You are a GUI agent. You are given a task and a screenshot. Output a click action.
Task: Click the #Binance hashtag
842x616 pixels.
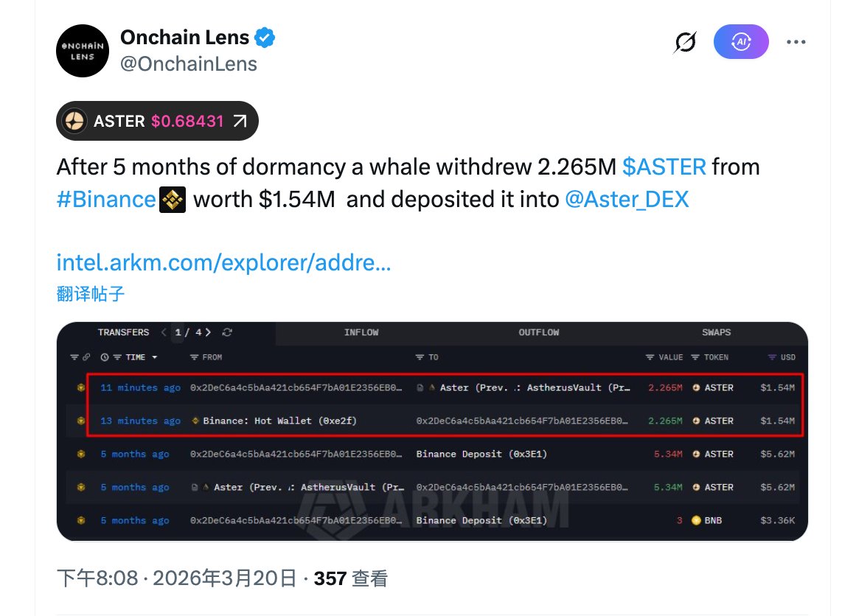(x=106, y=200)
